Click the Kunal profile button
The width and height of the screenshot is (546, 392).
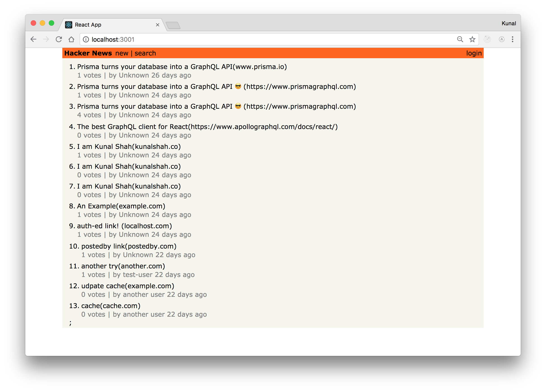[509, 23]
